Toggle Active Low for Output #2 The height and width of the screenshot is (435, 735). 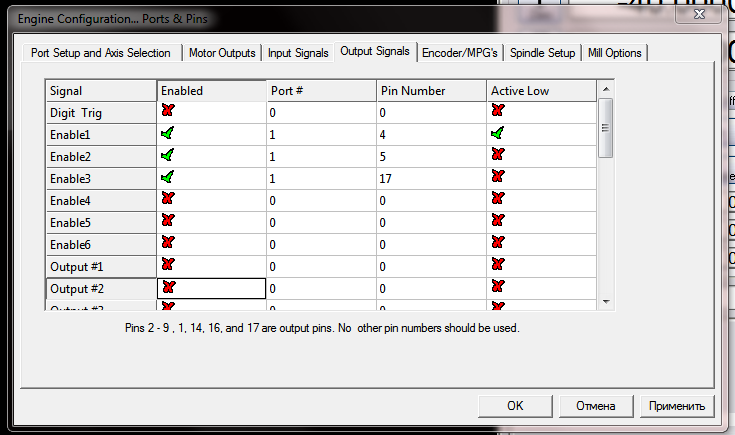(x=498, y=286)
